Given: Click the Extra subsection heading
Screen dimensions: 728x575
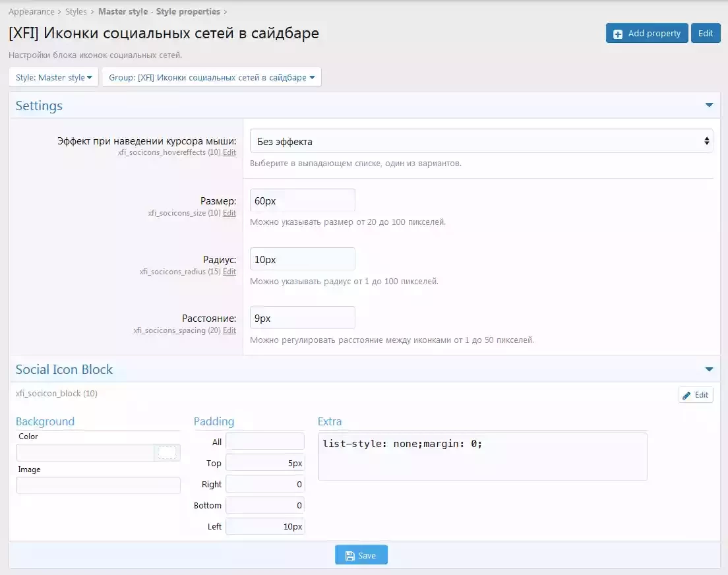Looking at the screenshot, I should (330, 421).
